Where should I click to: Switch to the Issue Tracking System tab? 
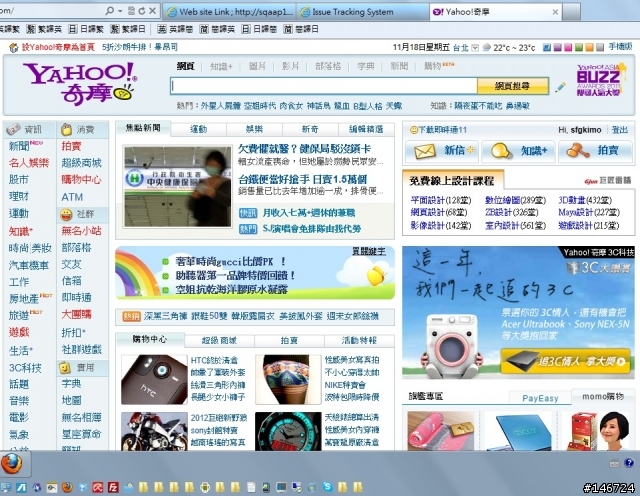[x=363, y=12]
